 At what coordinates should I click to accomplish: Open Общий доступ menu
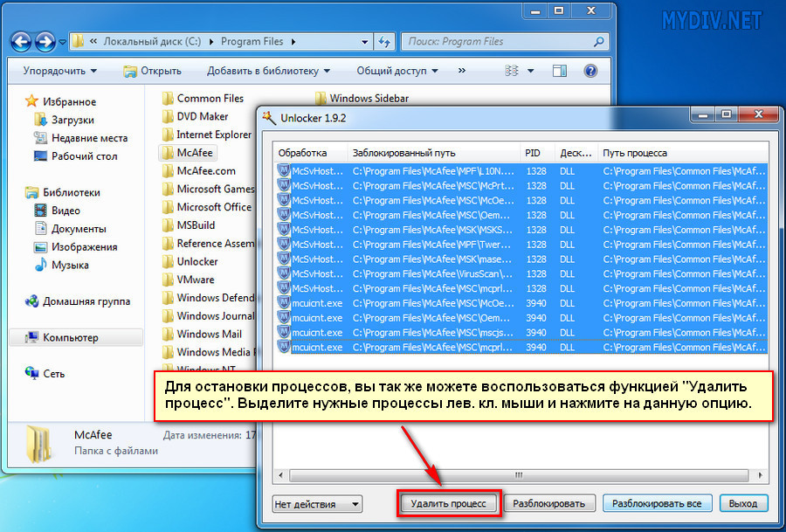pos(397,72)
